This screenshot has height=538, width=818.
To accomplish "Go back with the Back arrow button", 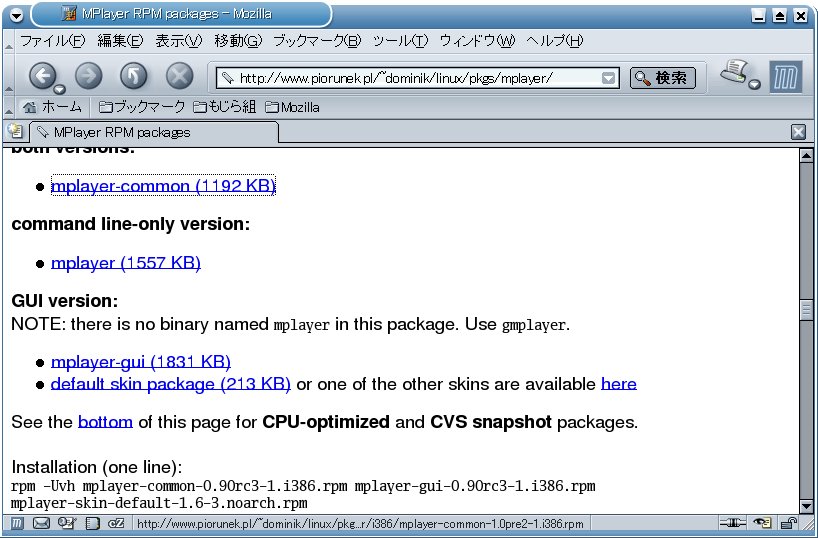I will point(42,76).
